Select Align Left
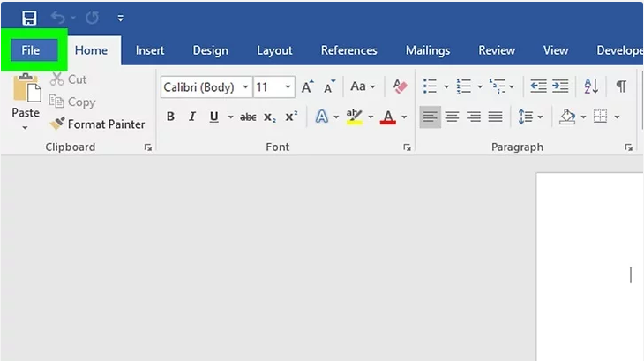644x361 pixels. coord(430,117)
